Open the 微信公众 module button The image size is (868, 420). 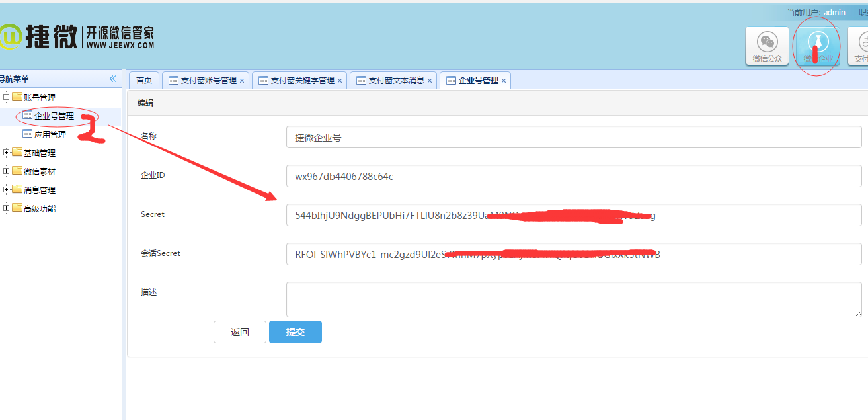(767, 46)
